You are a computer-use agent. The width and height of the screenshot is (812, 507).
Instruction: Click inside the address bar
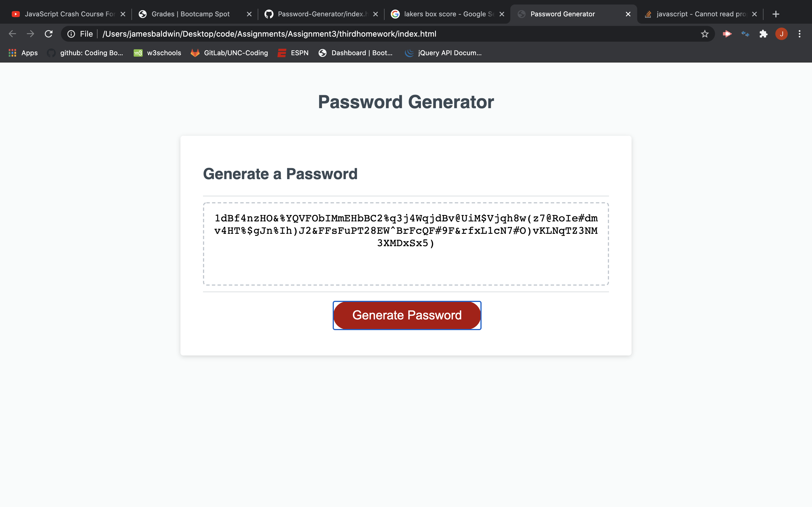point(268,34)
